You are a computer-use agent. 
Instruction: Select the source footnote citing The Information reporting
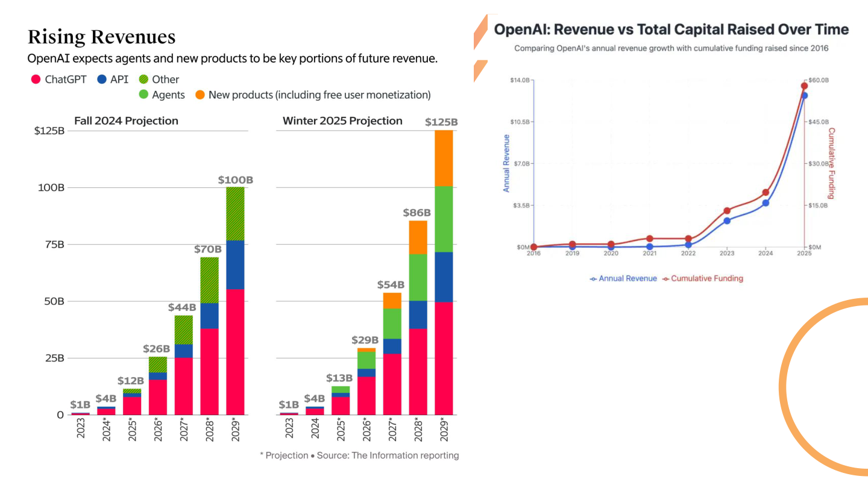[359, 455]
